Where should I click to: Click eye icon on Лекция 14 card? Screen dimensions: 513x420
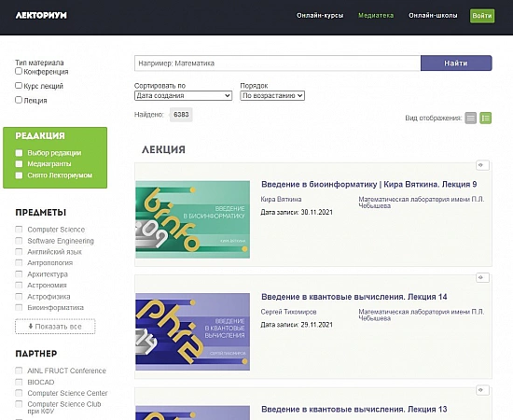(x=482, y=277)
